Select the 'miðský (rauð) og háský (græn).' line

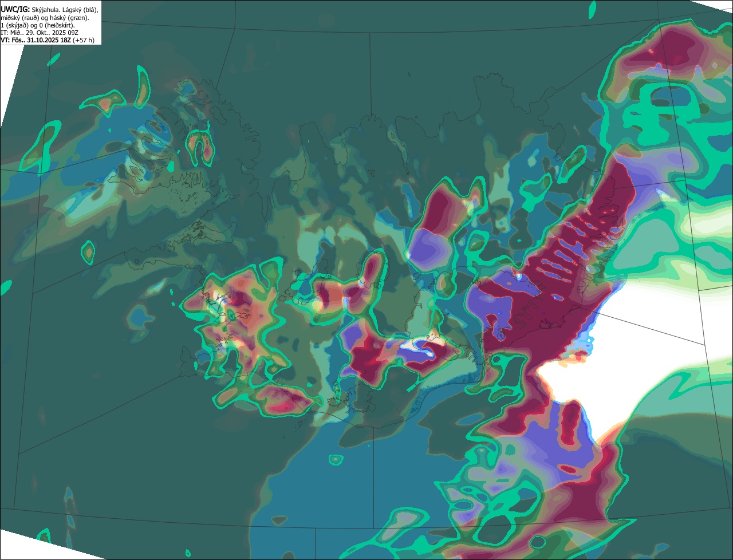(45, 18)
